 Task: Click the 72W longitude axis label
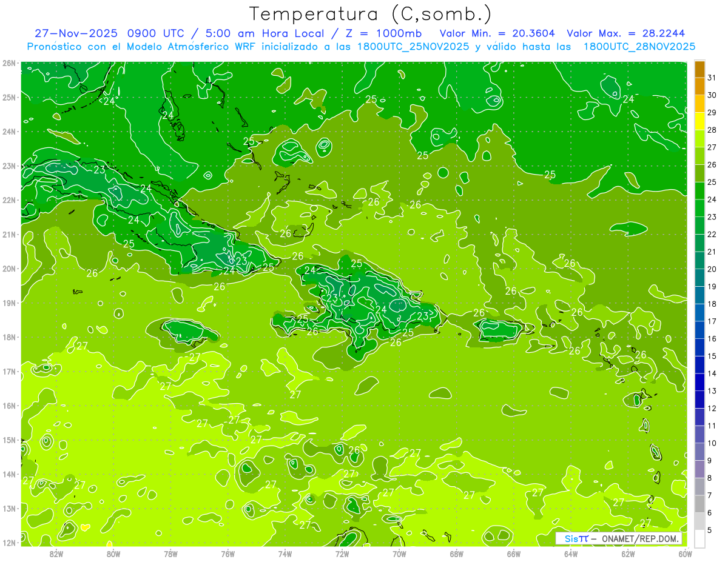click(342, 554)
